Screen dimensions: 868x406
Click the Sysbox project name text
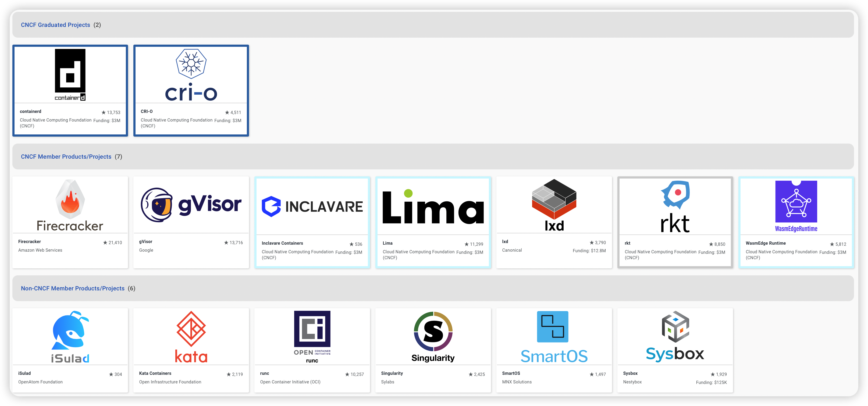[x=631, y=373]
